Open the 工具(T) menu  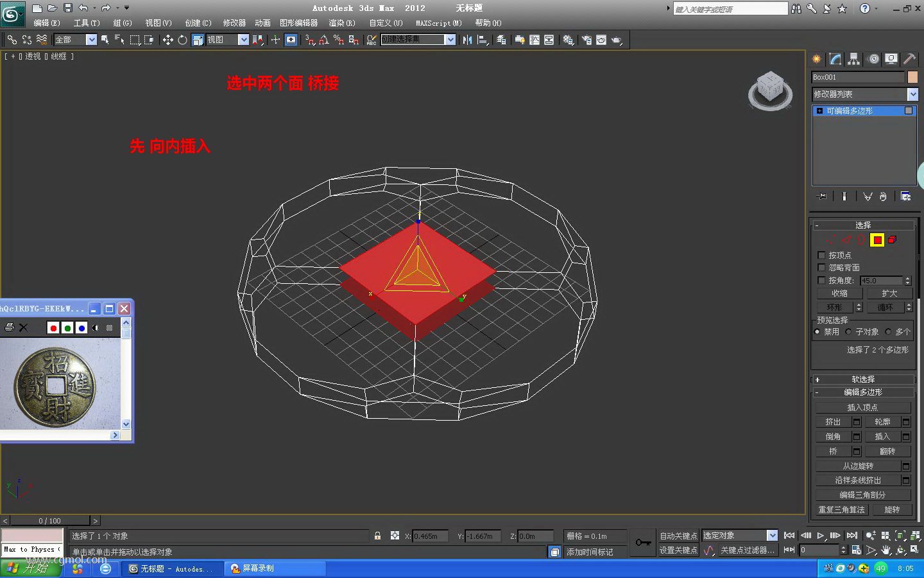[x=87, y=23]
